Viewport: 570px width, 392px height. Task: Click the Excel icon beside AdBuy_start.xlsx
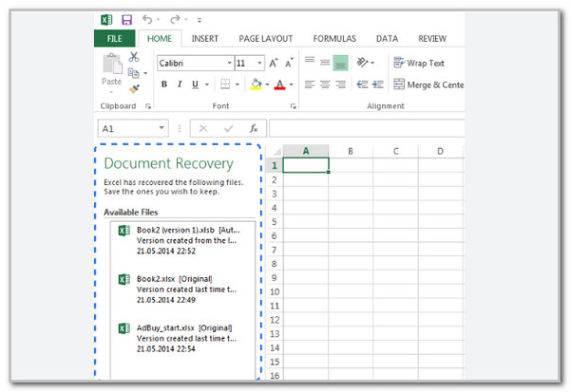click(123, 328)
